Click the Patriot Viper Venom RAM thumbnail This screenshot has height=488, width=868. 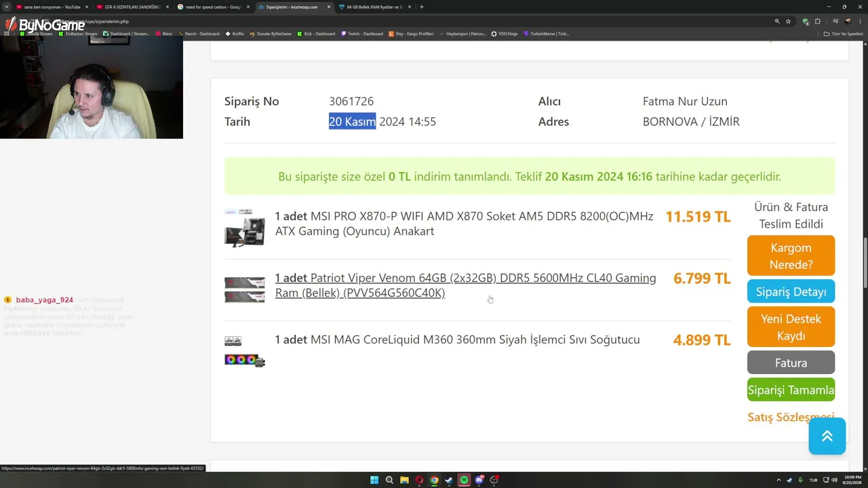click(245, 289)
